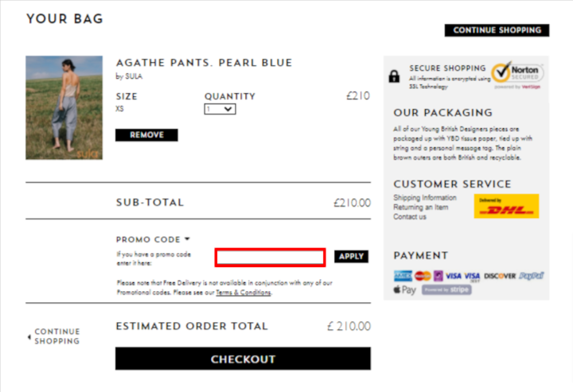This screenshot has width=573, height=392.
Task: Click the DHL delivery logo
Action: tap(506, 206)
